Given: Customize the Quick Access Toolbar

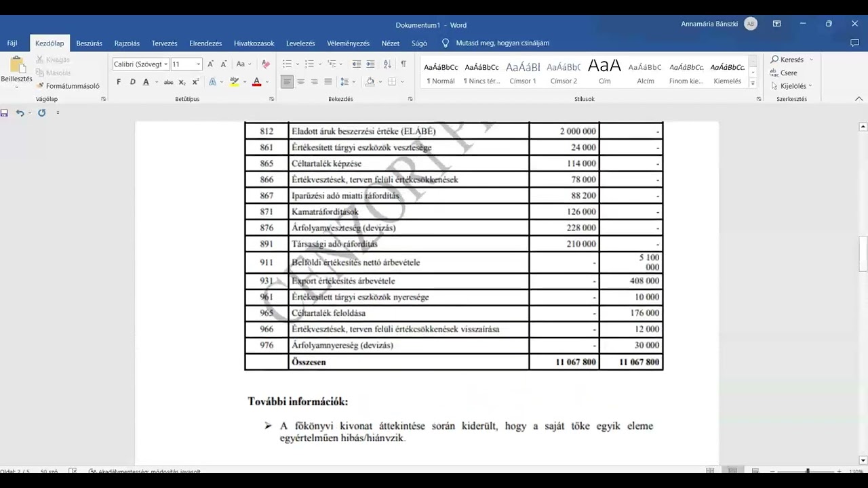Looking at the screenshot, I should click(x=58, y=113).
